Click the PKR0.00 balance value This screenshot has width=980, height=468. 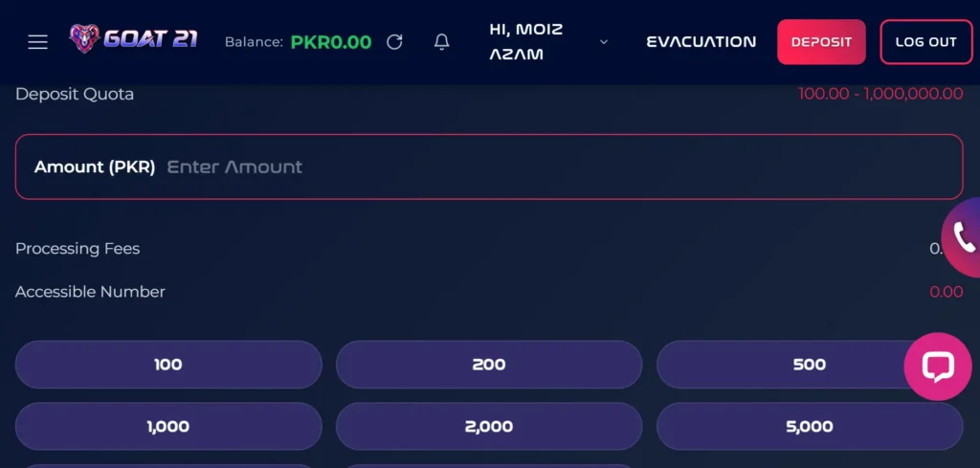pyautogui.click(x=331, y=42)
